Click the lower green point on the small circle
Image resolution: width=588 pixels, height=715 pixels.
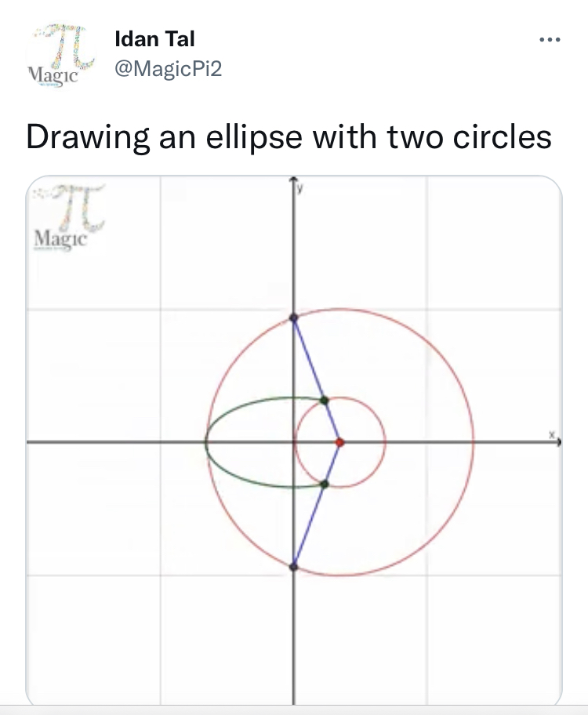325,484
